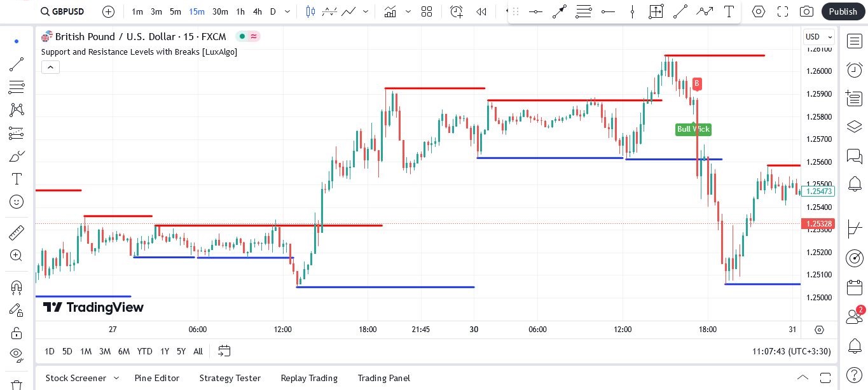Select the active 15m timeframe
Image resolution: width=868 pixels, height=390 pixels.
196,11
